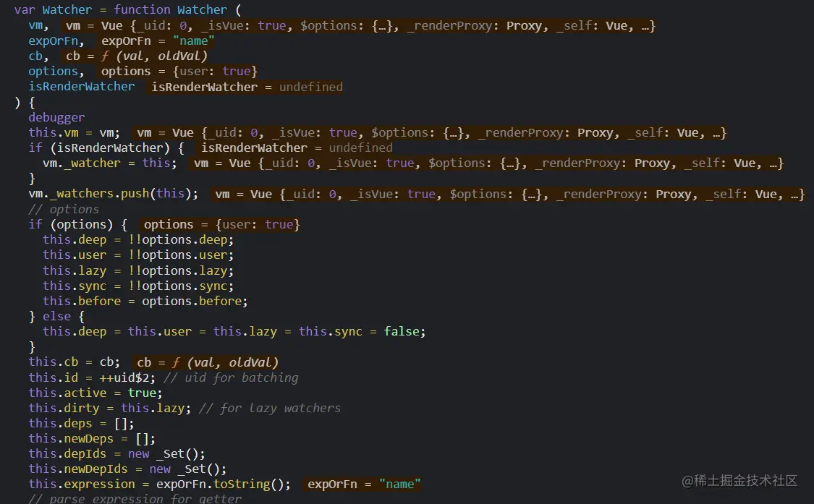The height and width of the screenshot is (504, 814).
Task: Click the 'this.active = true;' line
Action: pos(96,393)
